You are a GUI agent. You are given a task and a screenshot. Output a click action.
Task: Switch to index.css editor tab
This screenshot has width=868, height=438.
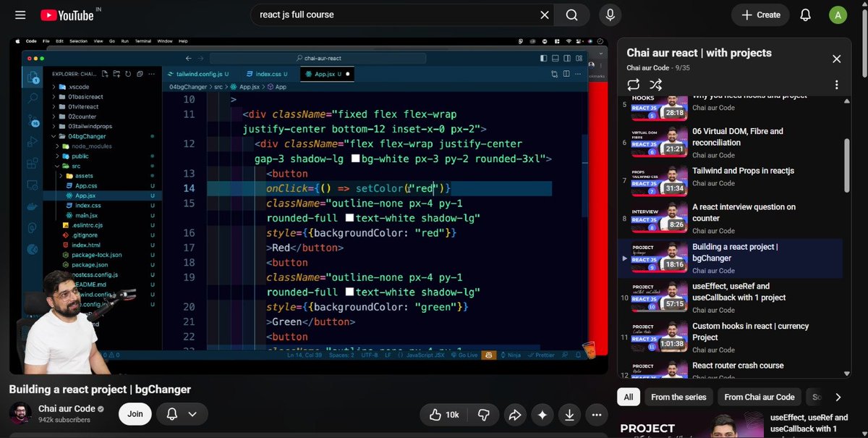pyautogui.click(x=267, y=74)
